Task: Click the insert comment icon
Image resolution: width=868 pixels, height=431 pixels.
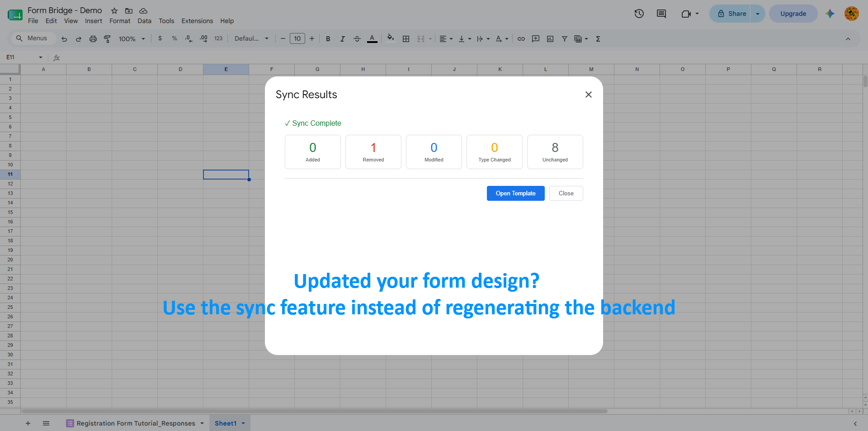Action: [x=536, y=39]
